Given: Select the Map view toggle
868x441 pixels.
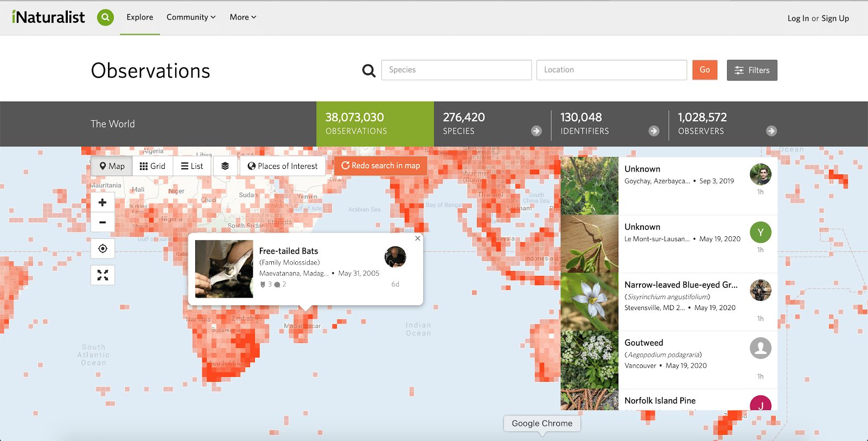Looking at the screenshot, I should (x=112, y=166).
